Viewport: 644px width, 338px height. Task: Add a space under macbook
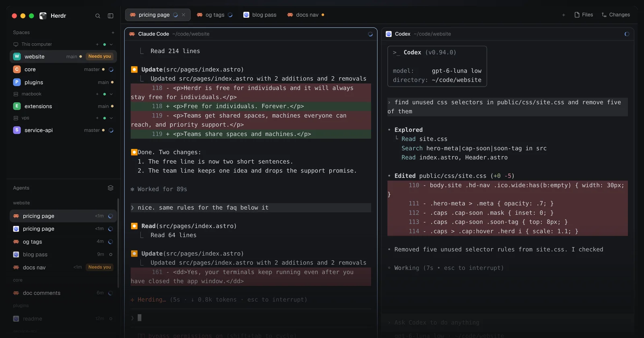tap(97, 94)
